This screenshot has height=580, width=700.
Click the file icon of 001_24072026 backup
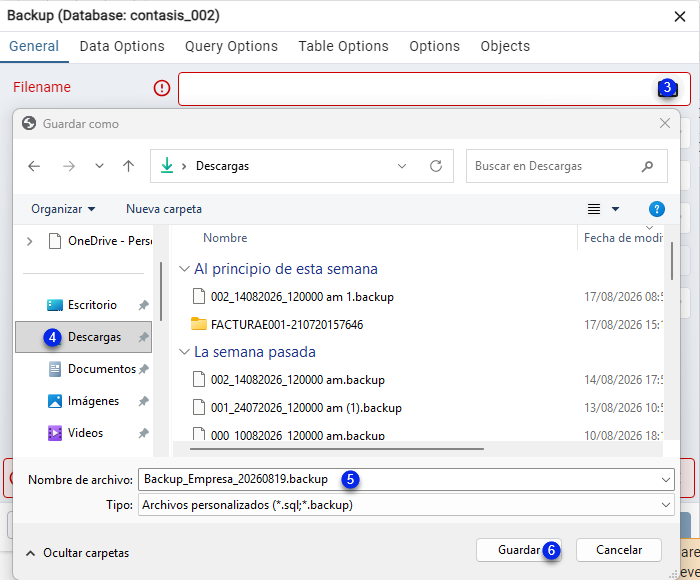tap(199, 408)
